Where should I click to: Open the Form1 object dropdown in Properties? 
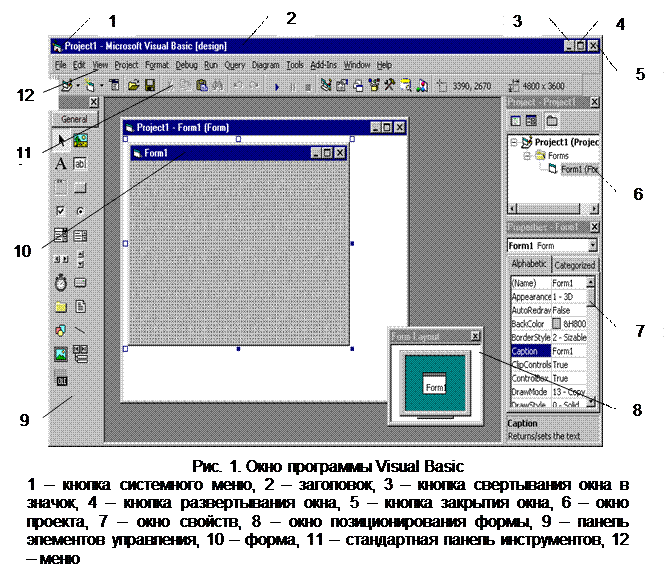click(x=592, y=246)
